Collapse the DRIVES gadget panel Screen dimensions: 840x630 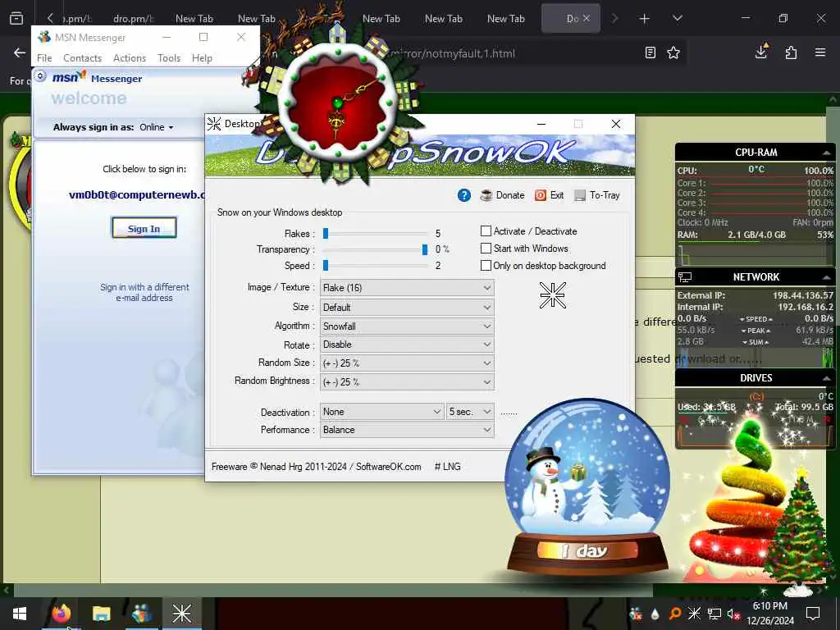click(x=826, y=378)
